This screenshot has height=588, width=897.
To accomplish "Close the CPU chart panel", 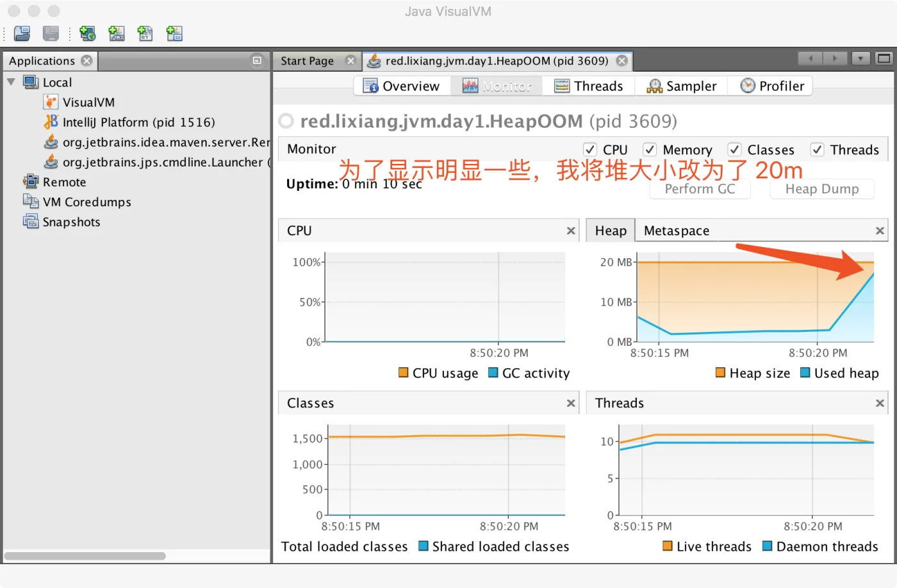I will point(571,231).
